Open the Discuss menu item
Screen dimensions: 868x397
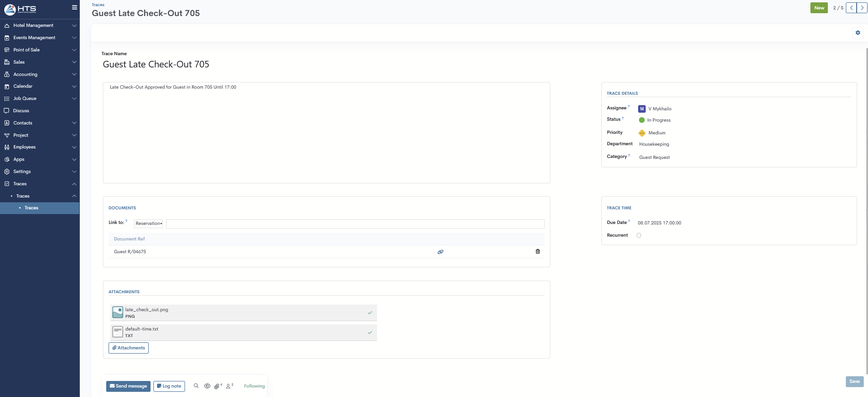[x=21, y=111]
